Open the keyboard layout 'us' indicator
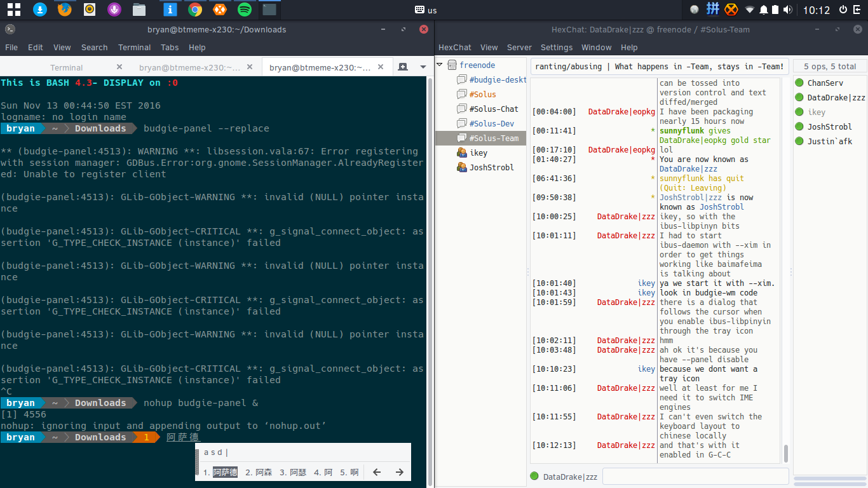This screenshot has height=488, width=868. click(426, 10)
